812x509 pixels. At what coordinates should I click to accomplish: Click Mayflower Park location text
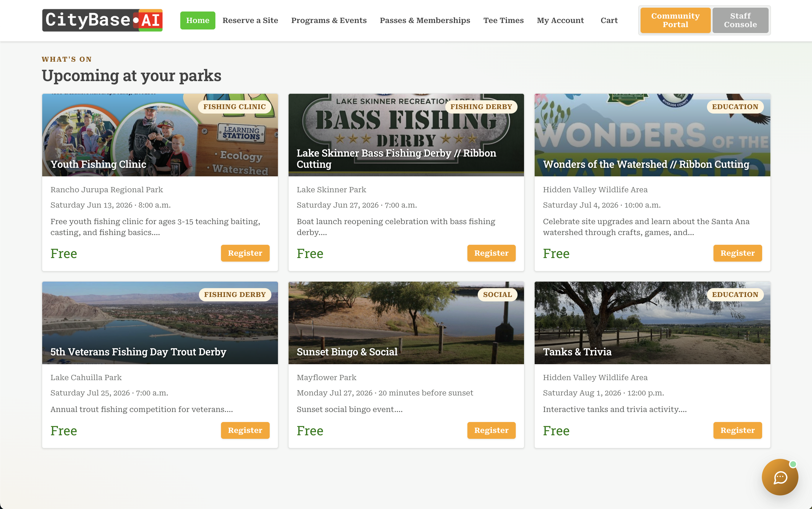click(326, 377)
